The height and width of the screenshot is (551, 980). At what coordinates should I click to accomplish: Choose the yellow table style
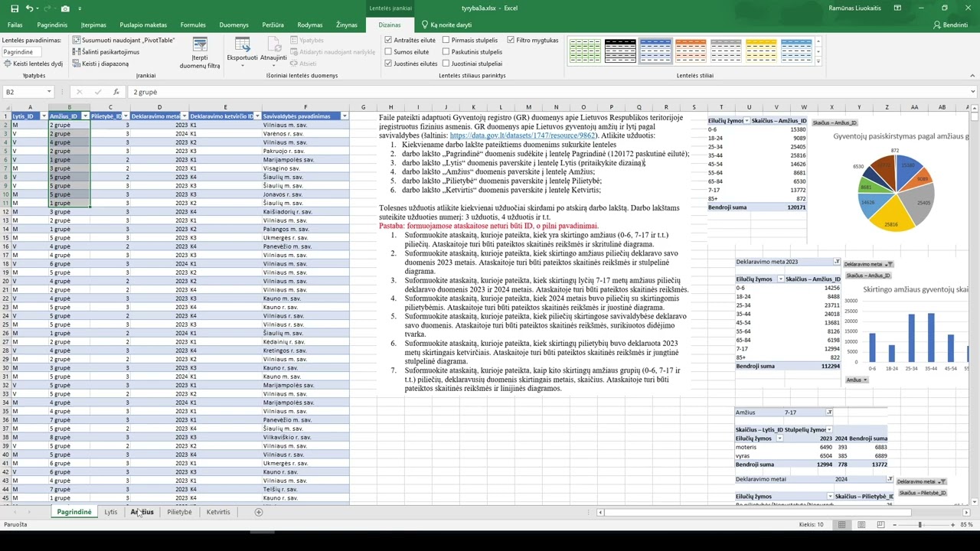762,51
